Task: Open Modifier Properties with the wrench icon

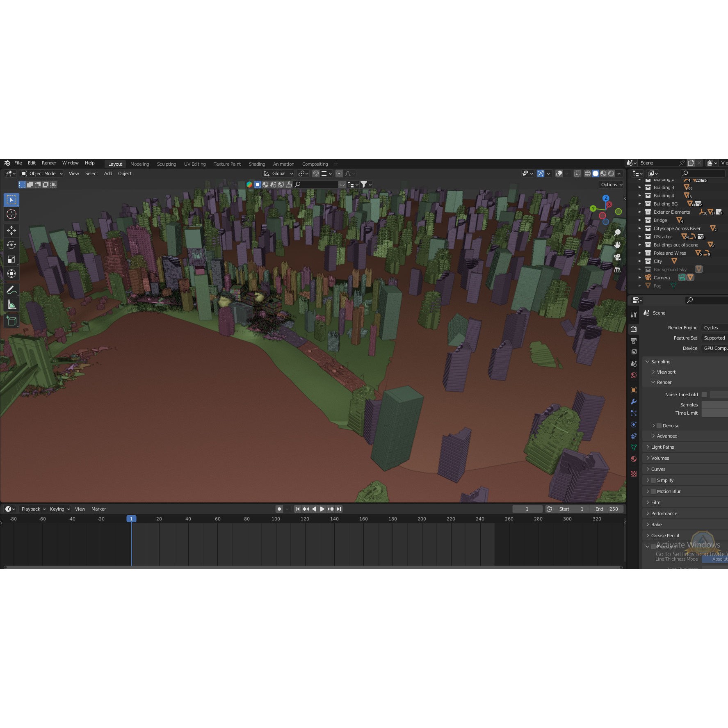Action: [634, 402]
